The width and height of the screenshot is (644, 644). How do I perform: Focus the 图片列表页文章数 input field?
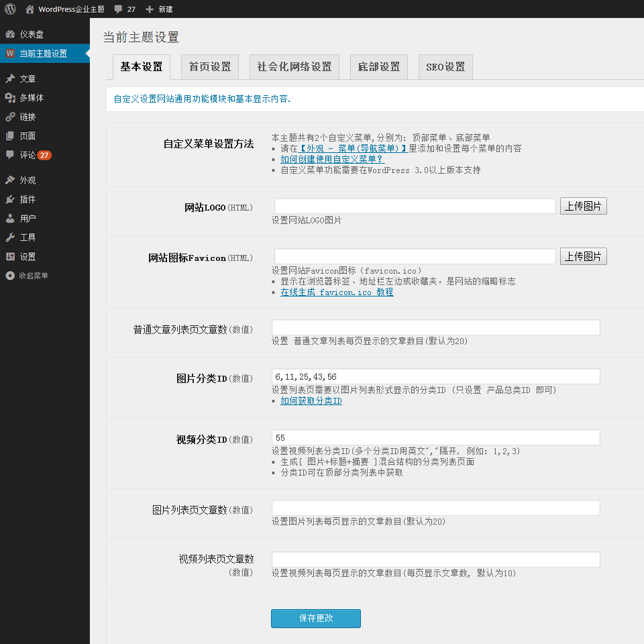[x=436, y=508]
